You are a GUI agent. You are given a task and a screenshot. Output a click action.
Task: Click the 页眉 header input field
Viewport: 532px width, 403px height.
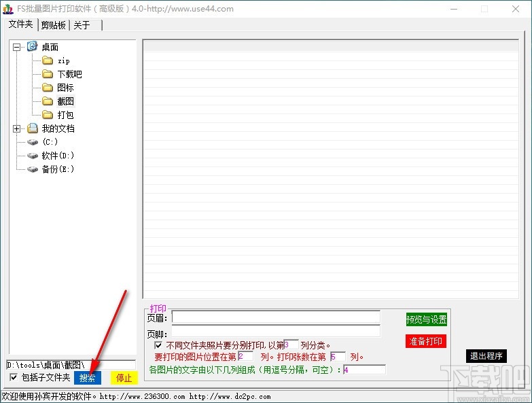pos(276,317)
